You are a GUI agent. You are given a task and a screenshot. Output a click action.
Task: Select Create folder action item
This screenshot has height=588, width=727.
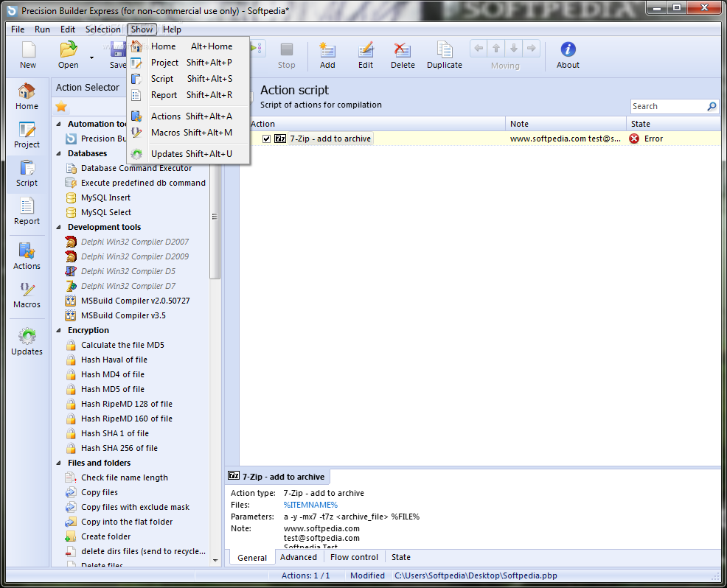coord(105,537)
